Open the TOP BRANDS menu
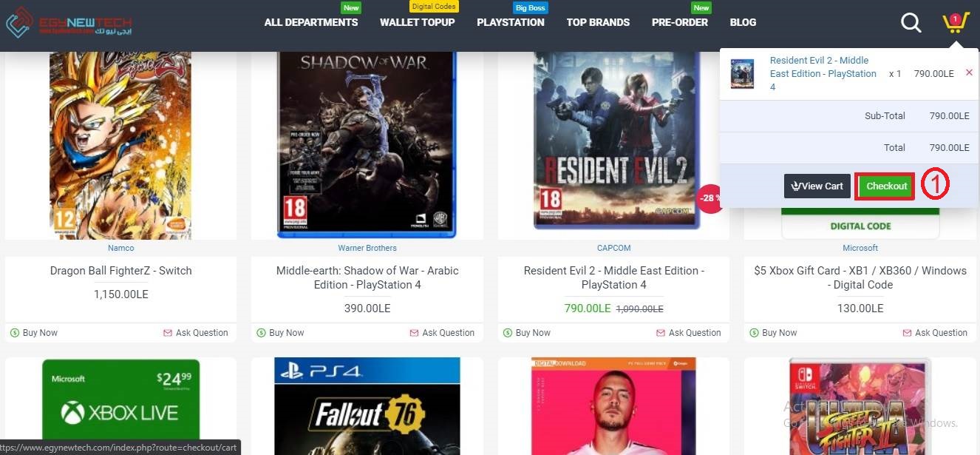Screen dimensions: 980x455 [598, 22]
